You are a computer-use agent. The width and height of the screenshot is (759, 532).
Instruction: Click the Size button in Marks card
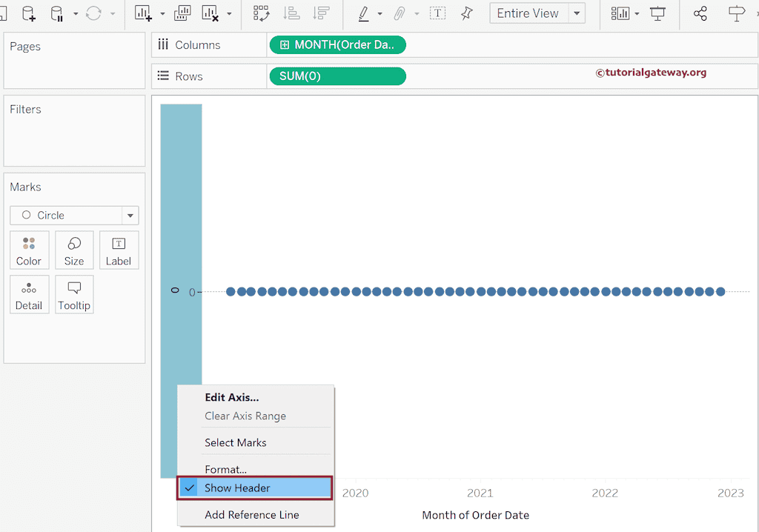pos(74,250)
